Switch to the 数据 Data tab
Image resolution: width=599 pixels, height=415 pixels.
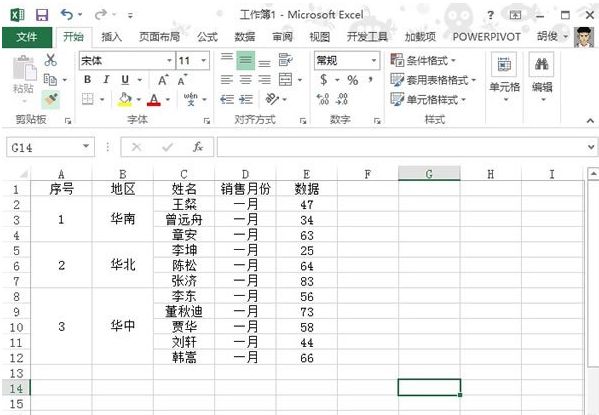[244, 37]
